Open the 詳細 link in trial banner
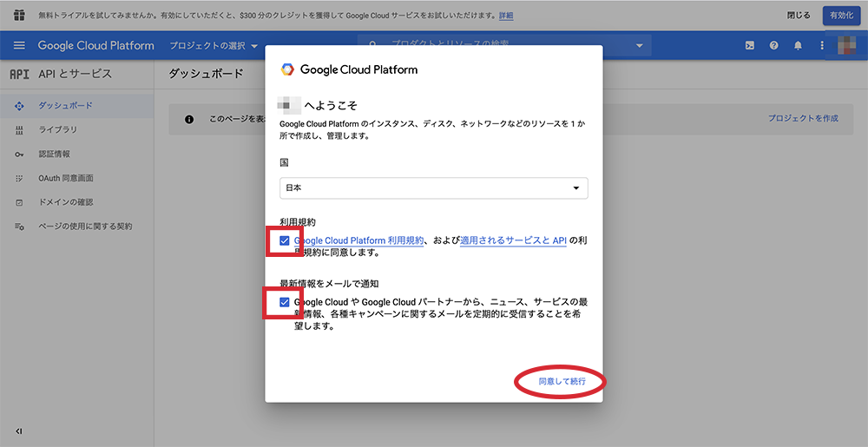Viewport: 868px width, 447px height. pyautogui.click(x=506, y=16)
